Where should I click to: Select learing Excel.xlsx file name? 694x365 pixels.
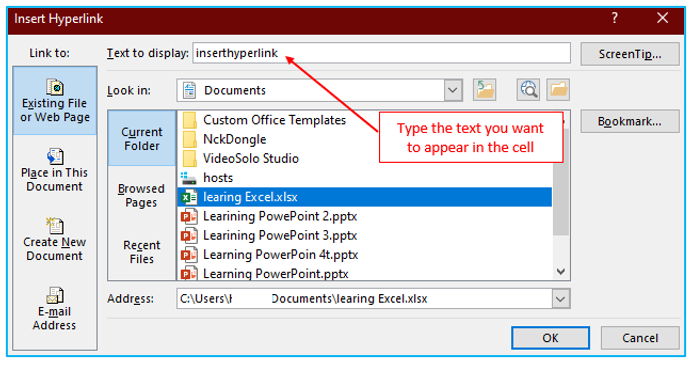pos(250,197)
